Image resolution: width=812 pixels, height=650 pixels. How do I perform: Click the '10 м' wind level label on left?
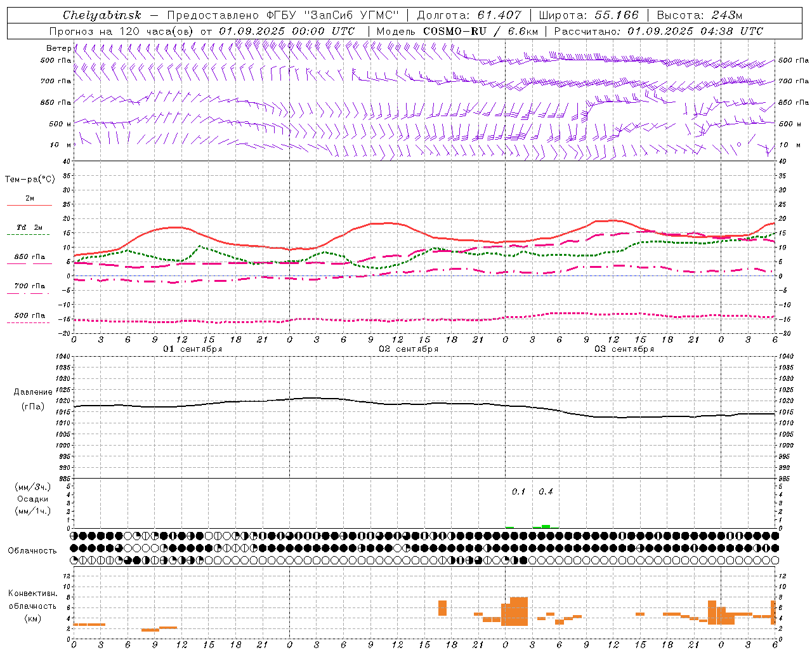pyautogui.click(x=61, y=145)
